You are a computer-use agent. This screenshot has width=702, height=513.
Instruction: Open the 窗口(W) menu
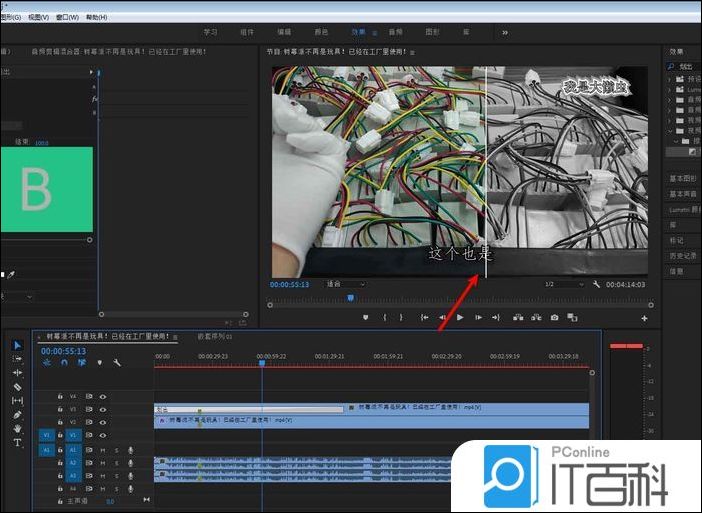coord(68,17)
